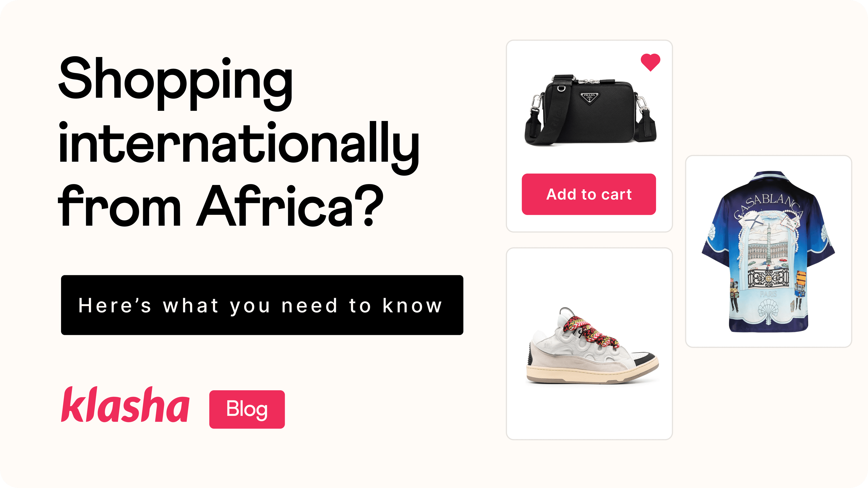Click the word Shopping in the headline
The height and width of the screenshot is (488, 868).
pyautogui.click(x=175, y=83)
